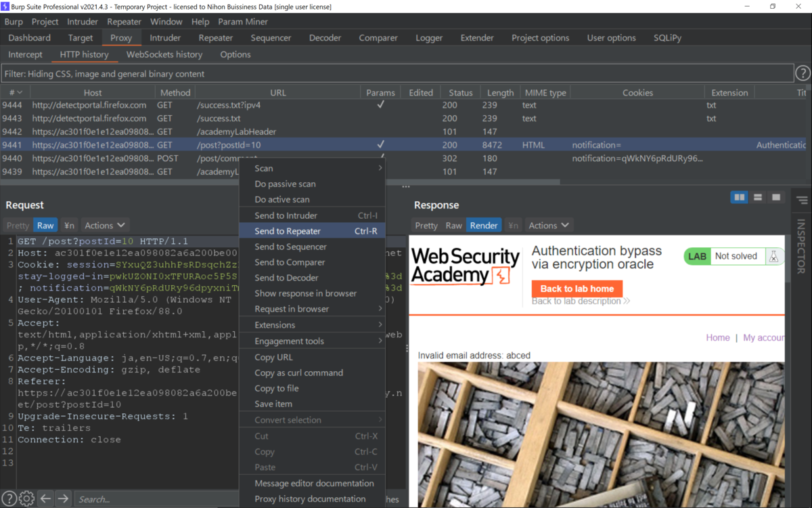Select the combined single-pane layout icon
This screenshot has height=508, width=812.
coord(776,197)
